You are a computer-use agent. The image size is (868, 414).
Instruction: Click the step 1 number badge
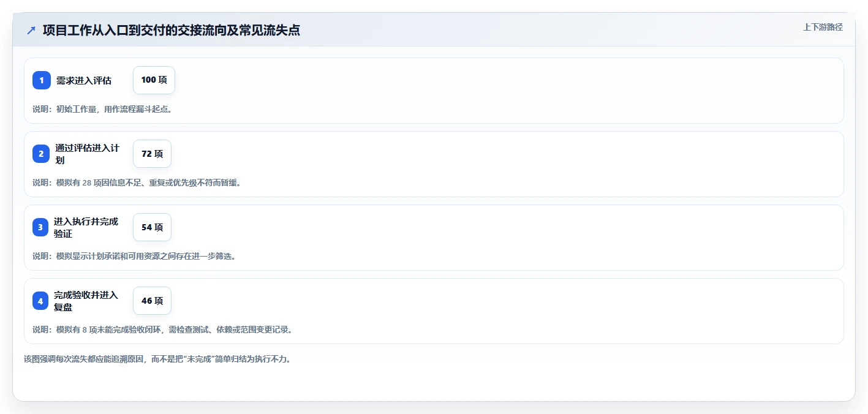[x=42, y=80]
